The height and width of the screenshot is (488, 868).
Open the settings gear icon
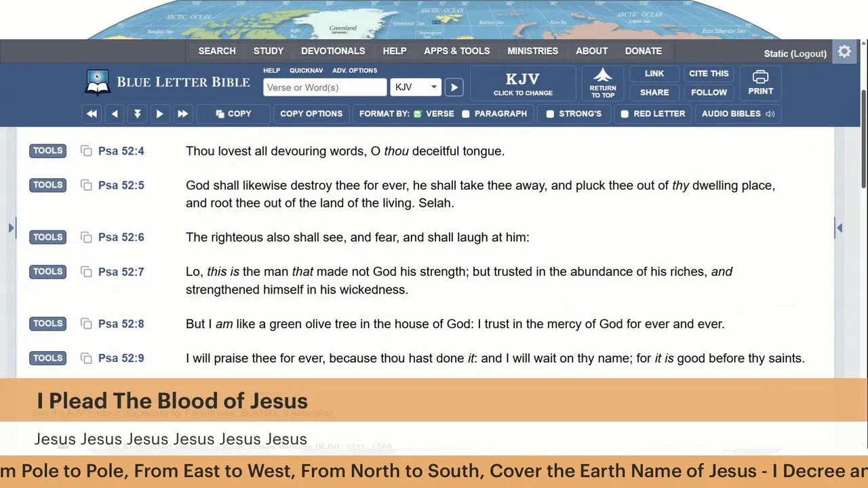pos(844,52)
